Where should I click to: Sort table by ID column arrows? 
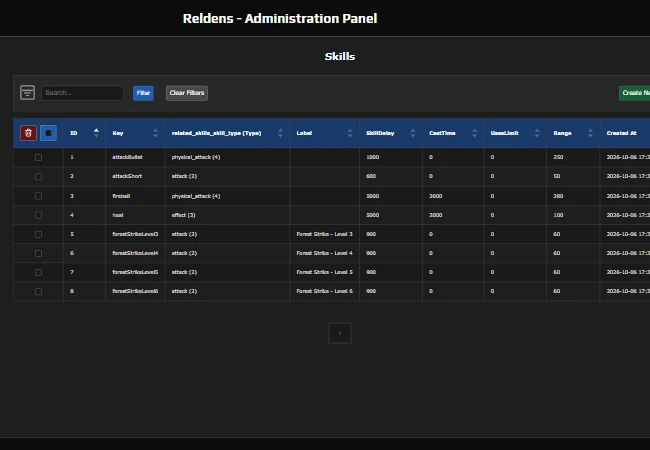click(96, 133)
